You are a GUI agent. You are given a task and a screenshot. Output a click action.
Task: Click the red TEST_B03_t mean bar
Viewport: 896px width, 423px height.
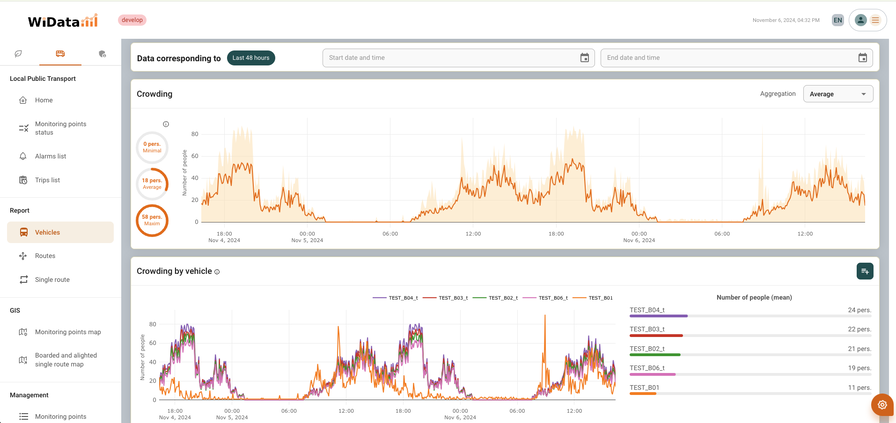tap(657, 336)
